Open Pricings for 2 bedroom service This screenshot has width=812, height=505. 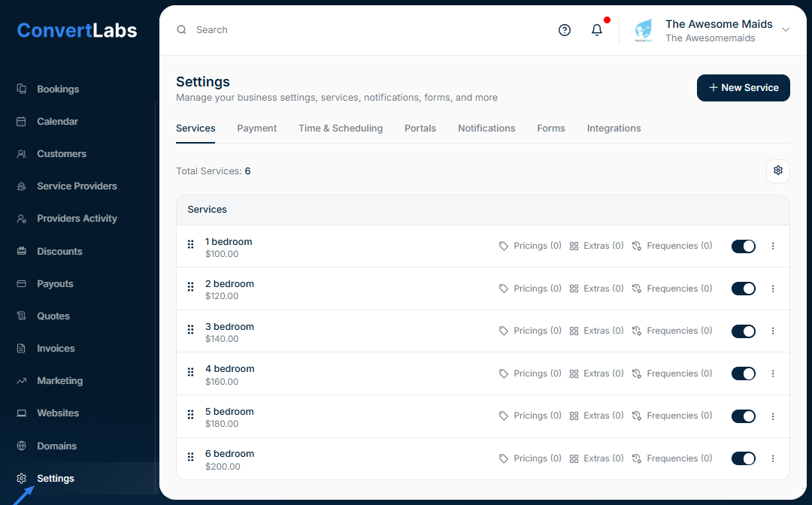click(530, 289)
